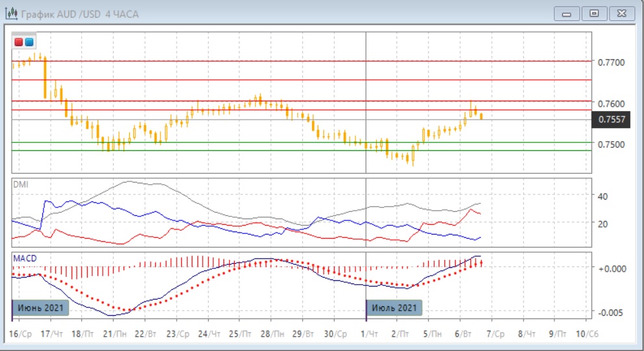Click the candlestick chart icon in title bar
Viewport: 644px width, 351px height.
(x=11, y=14)
